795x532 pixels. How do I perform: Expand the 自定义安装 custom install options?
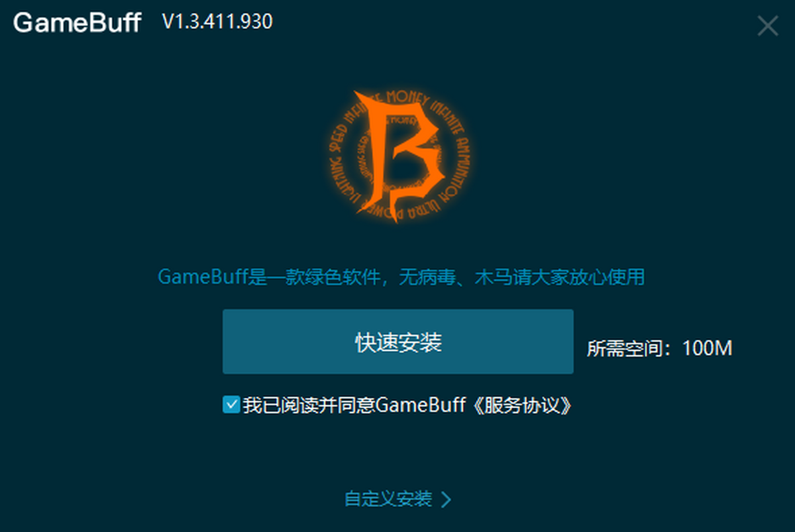coord(397,499)
